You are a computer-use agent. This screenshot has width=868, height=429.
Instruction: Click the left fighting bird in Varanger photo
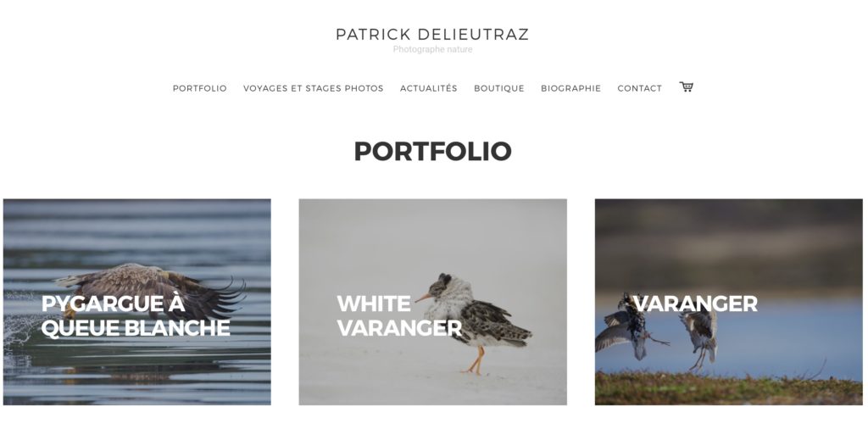[x=628, y=326]
